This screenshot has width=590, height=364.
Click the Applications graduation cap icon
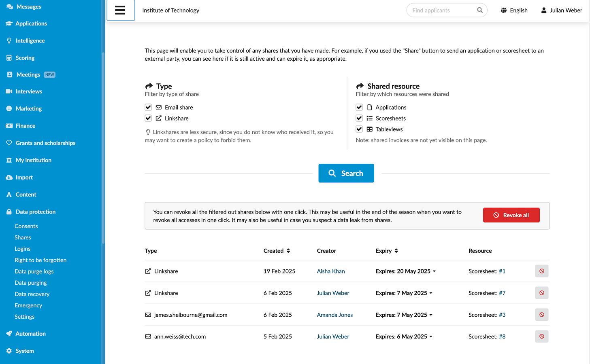9,23
